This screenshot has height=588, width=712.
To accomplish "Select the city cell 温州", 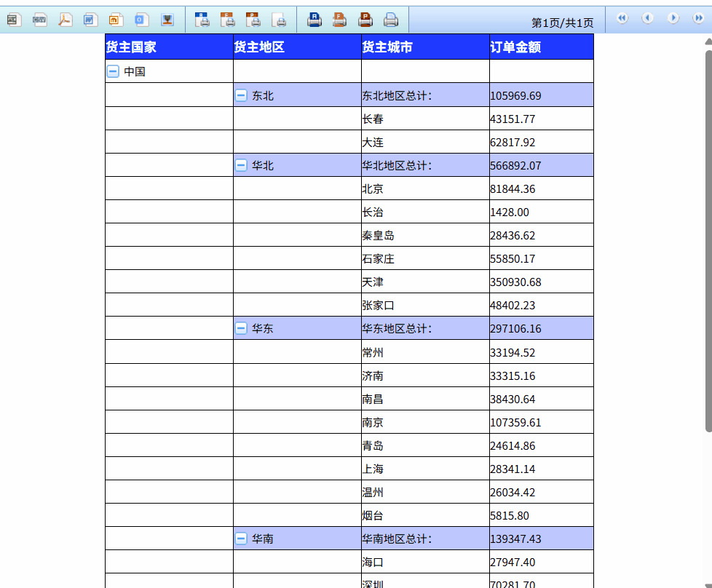I will pos(425,492).
